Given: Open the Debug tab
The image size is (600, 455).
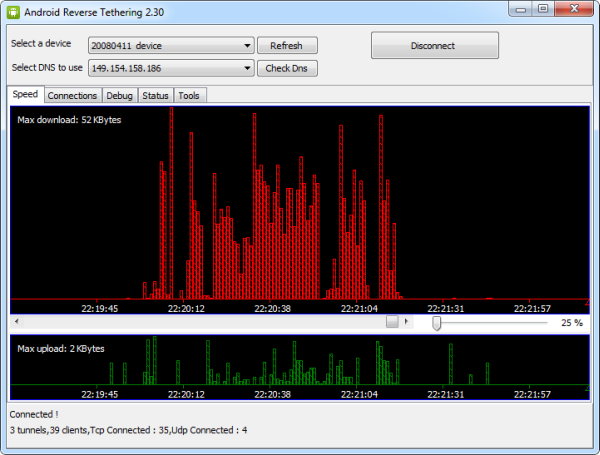Looking at the screenshot, I should pos(119,96).
